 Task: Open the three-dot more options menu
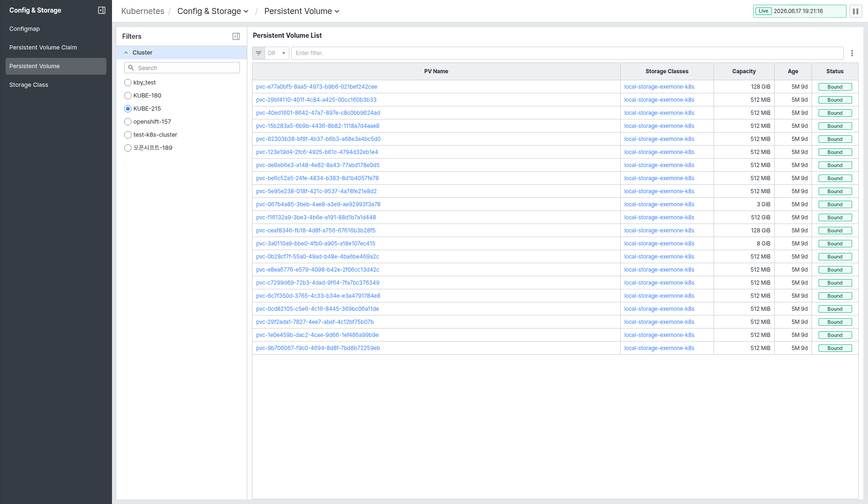(x=852, y=53)
